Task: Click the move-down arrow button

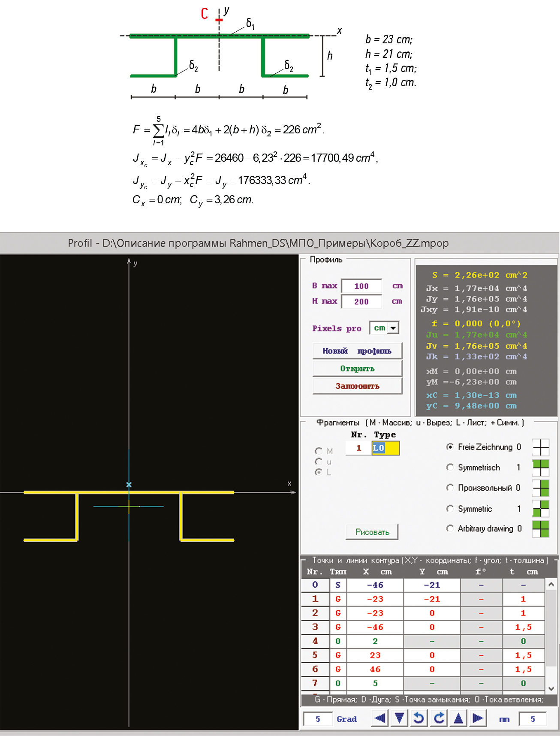Action: (x=399, y=718)
